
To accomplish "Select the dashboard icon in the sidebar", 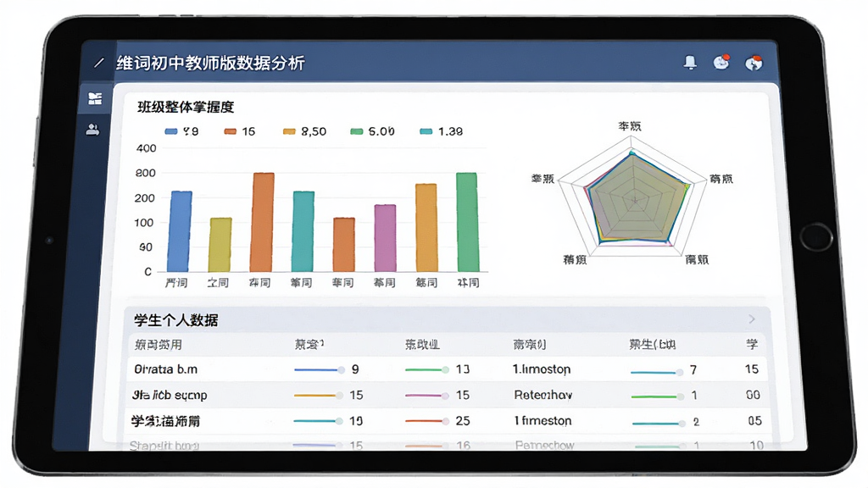I will [x=95, y=98].
